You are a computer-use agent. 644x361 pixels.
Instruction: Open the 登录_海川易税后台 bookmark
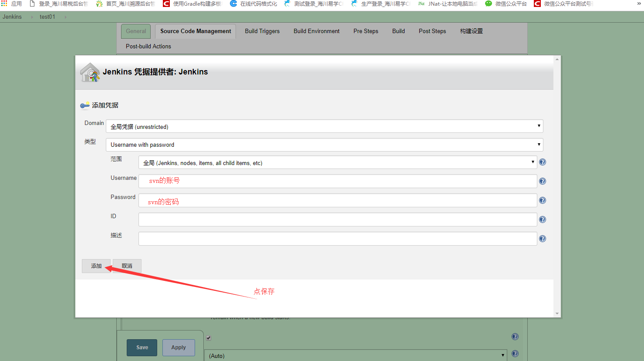point(58,3)
